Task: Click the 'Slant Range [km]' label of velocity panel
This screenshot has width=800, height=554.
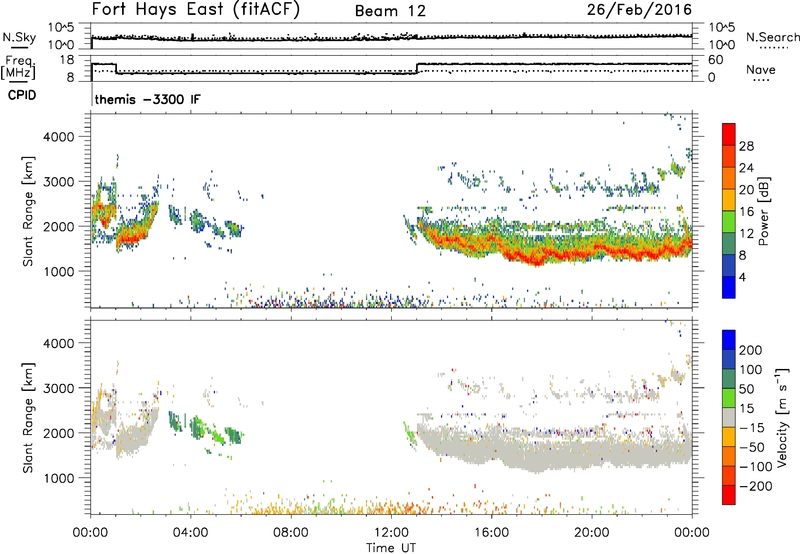Action: (28, 418)
